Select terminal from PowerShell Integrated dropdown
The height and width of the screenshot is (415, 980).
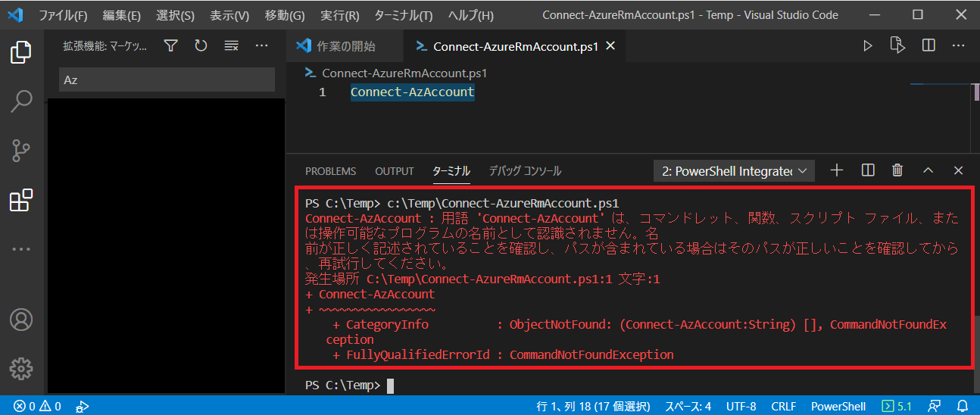(x=734, y=171)
